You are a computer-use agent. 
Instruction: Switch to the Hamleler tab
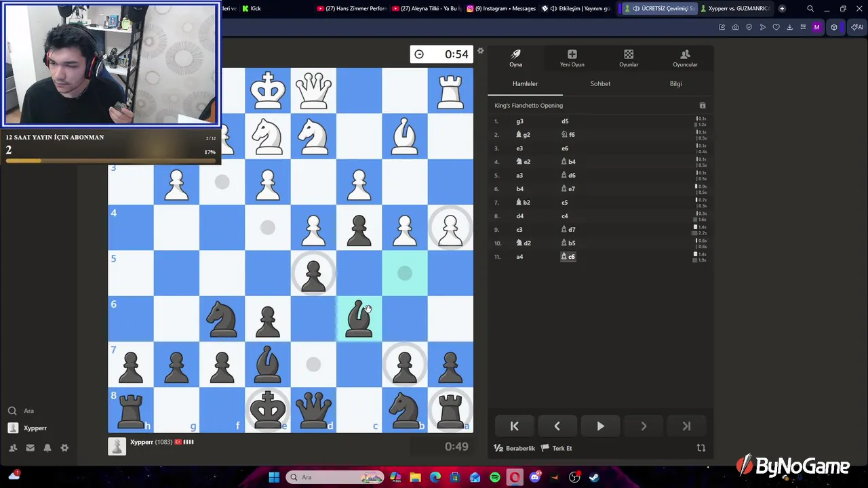pos(525,83)
